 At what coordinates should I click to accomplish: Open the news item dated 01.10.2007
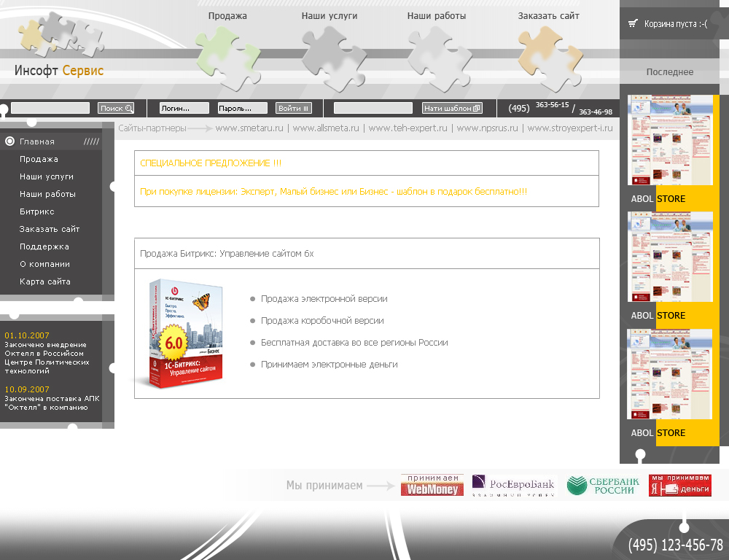(x=47, y=353)
